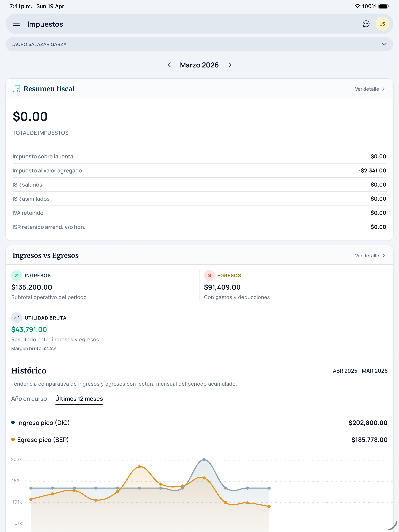Click the $0.00 total de impuestos amount

30,117
